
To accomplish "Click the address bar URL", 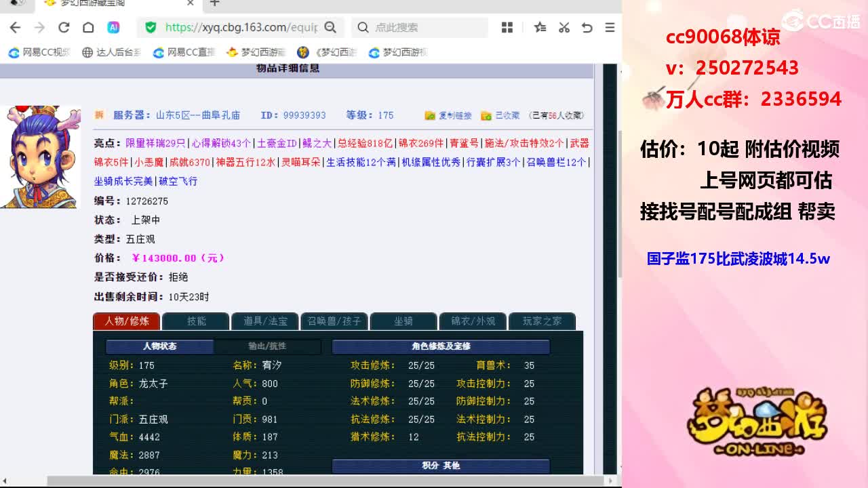I will coord(241,27).
